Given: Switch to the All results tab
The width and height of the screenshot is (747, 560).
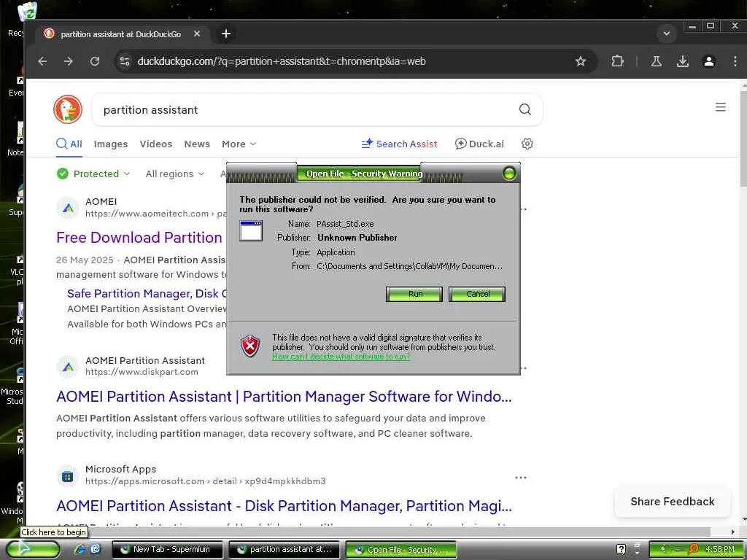Looking at the screenshot, I should coord(69,144).
